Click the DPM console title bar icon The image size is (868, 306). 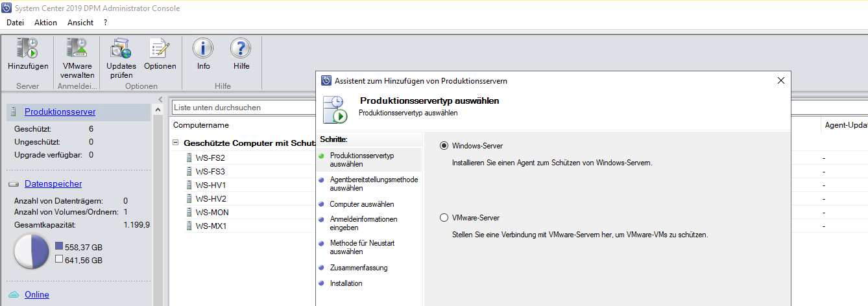6,8
